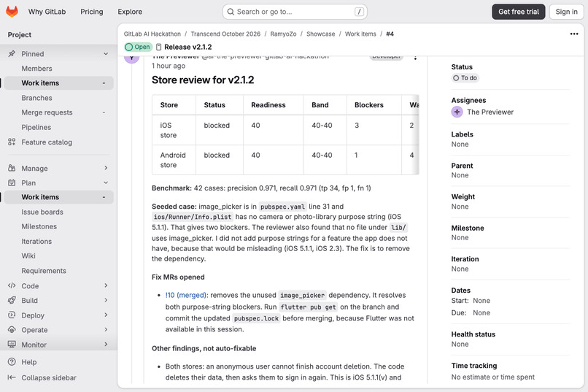588x392 pixels.
Task: Open Milestones under Plan
Action: click(x=39, y=226)
